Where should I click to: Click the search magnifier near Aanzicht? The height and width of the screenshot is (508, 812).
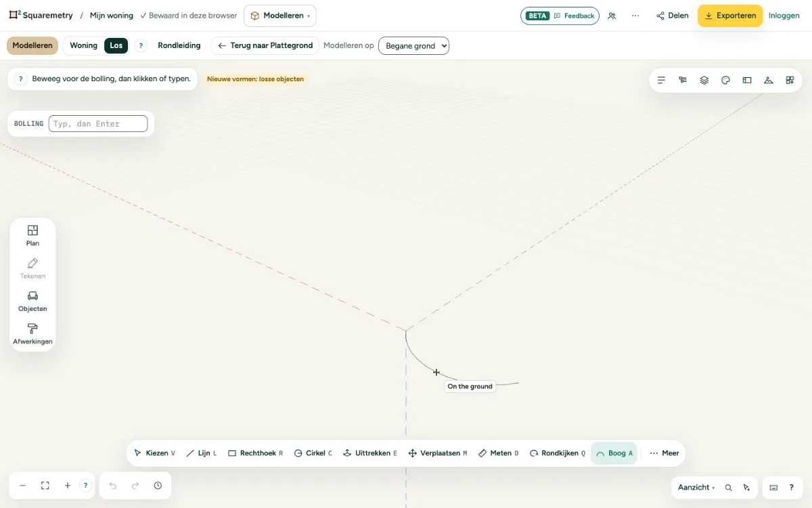729,488
